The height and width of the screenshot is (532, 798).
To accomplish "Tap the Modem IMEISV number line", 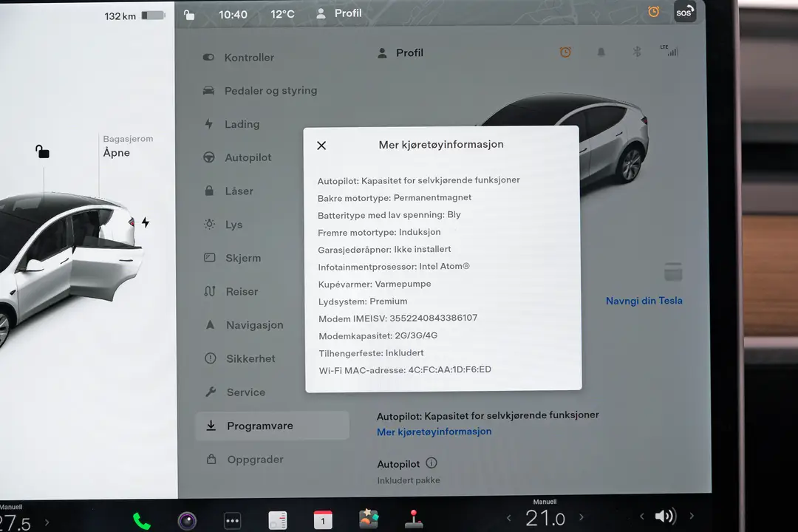I will (x=398, y=318).
